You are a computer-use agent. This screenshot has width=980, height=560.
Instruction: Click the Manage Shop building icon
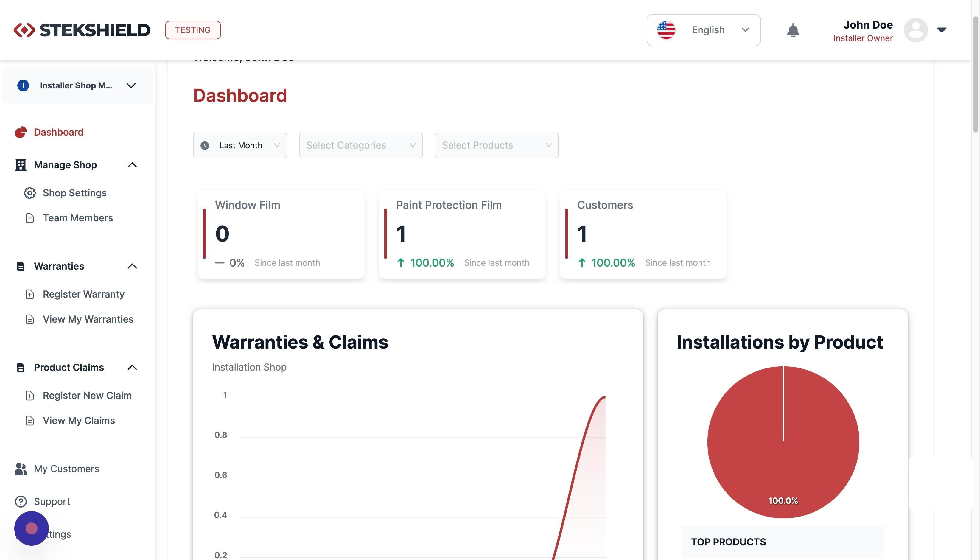[21, 165]
